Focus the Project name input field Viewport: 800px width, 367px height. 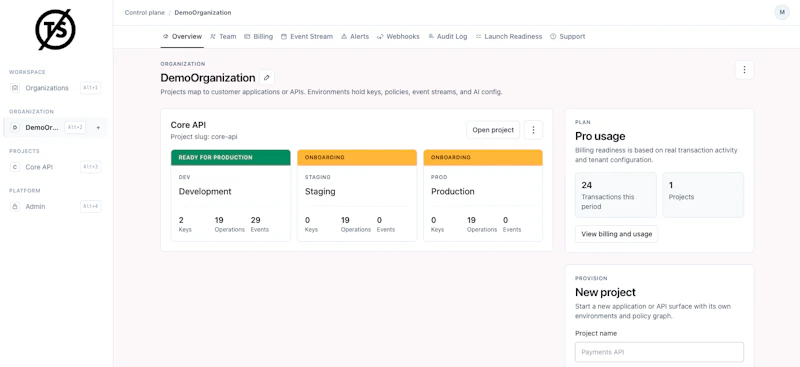click(659, 352)
